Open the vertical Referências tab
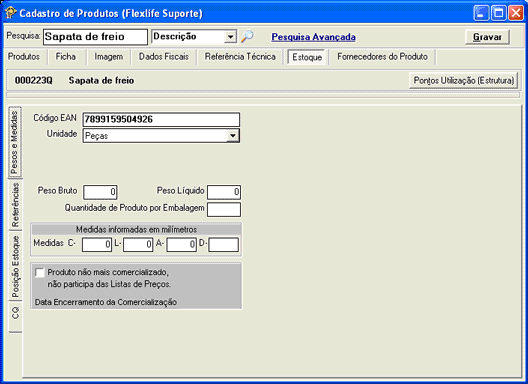This screenshot has height=384, width=528. pos(15,205)
